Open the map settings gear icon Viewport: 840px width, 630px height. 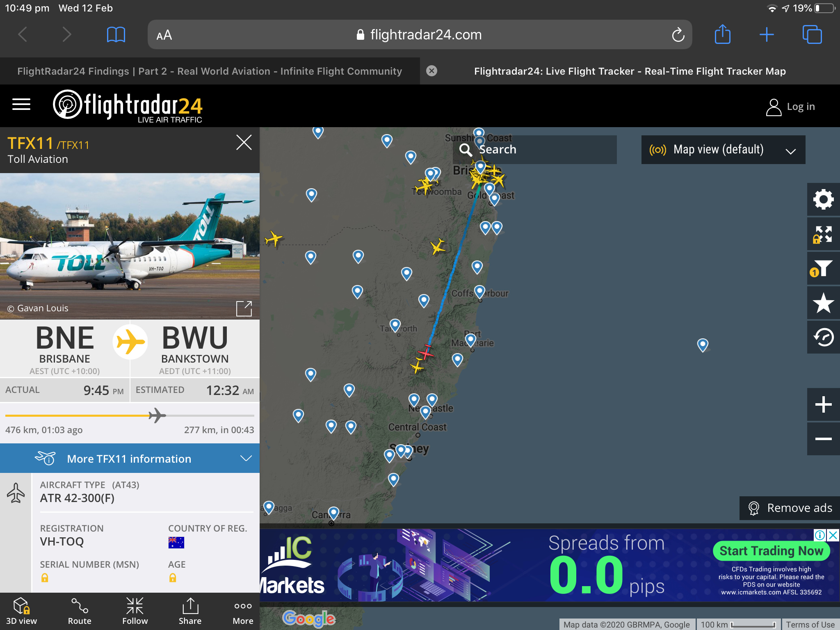pos(823,200)
